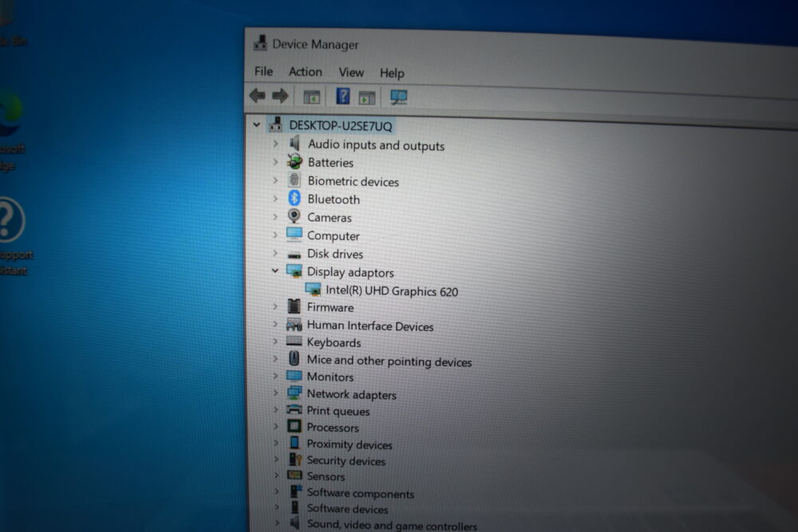The width and height of the screenshot is (798, 532).
Task: Expand the Monitors category
Action: pyautogui.click(x=275, y=376)
